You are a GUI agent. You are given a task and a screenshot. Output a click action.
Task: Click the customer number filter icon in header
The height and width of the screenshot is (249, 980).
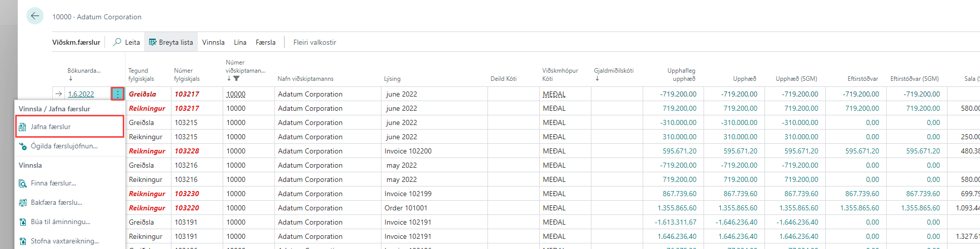(x=236, y=79)
